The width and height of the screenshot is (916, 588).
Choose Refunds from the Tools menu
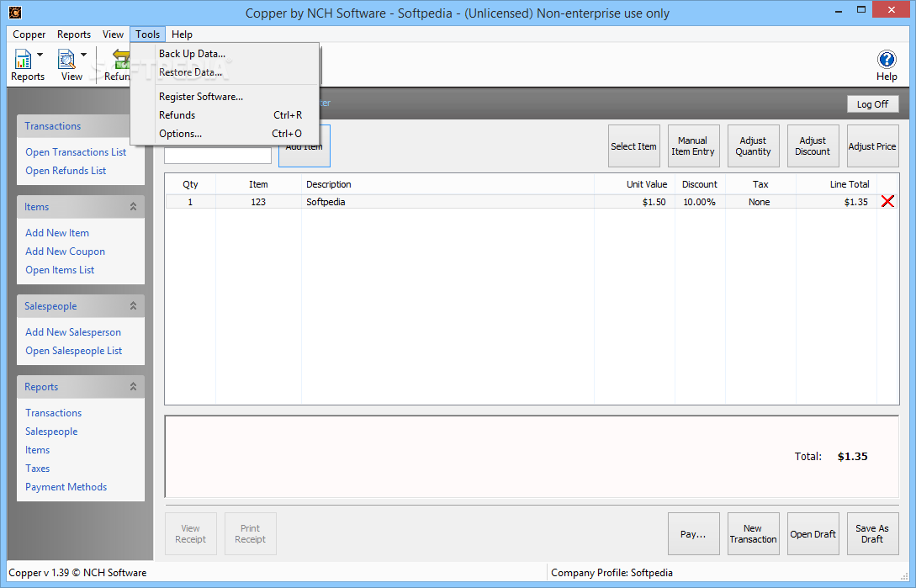225,115
